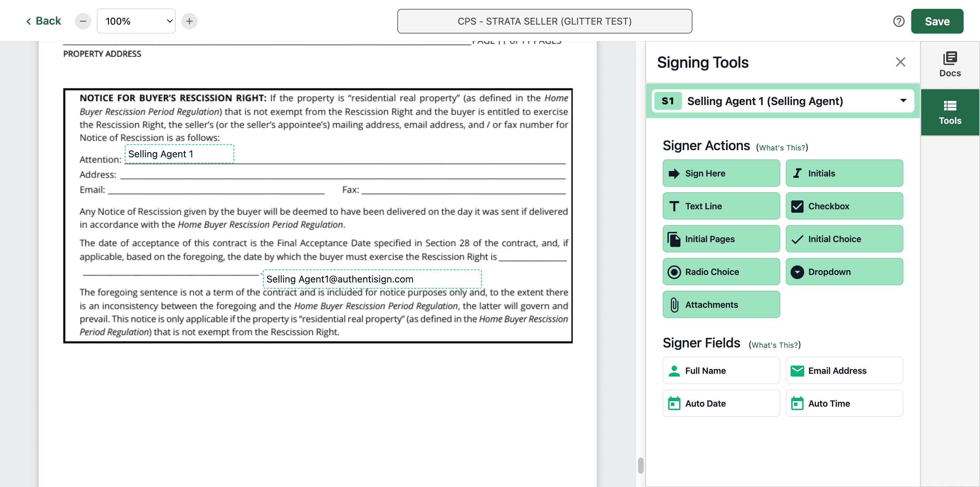Select the Attachments paperclip tool
The width and height of the screenshot is (980, 487).
pos(721,304)
